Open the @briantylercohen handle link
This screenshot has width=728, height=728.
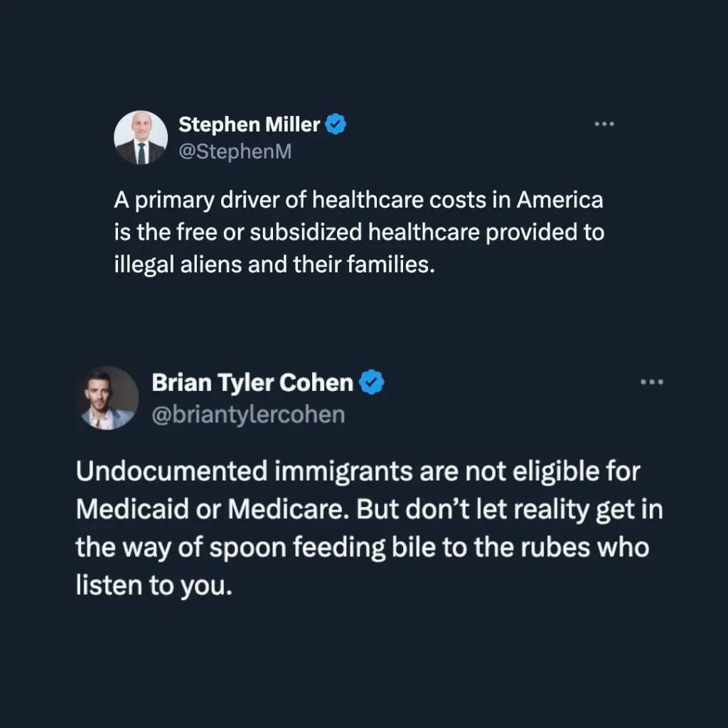[248, 414]
